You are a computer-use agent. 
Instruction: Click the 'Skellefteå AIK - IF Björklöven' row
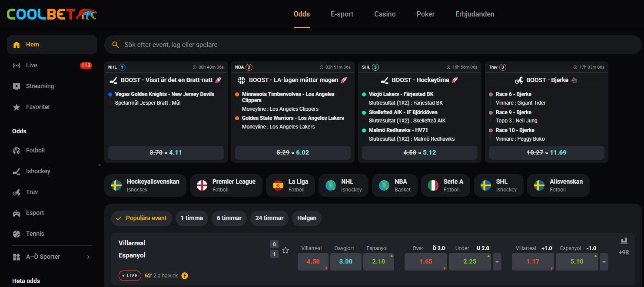coord(403,112)
